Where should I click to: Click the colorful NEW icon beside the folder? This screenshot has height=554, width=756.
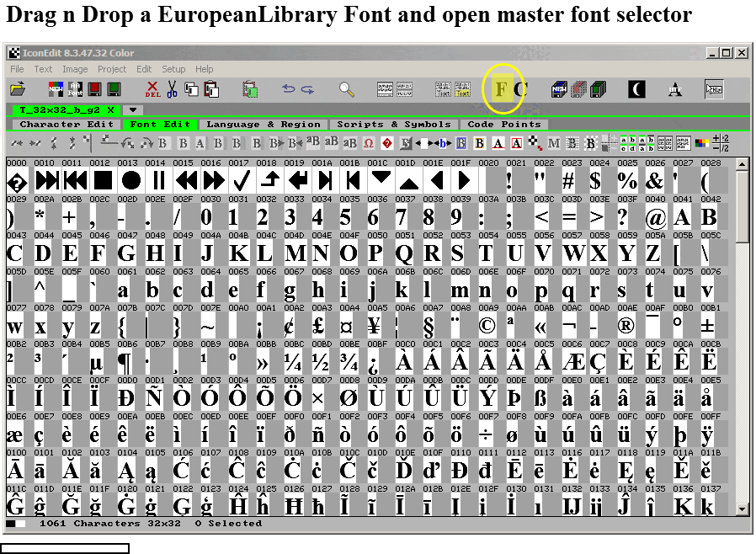[x=56, y=89]
